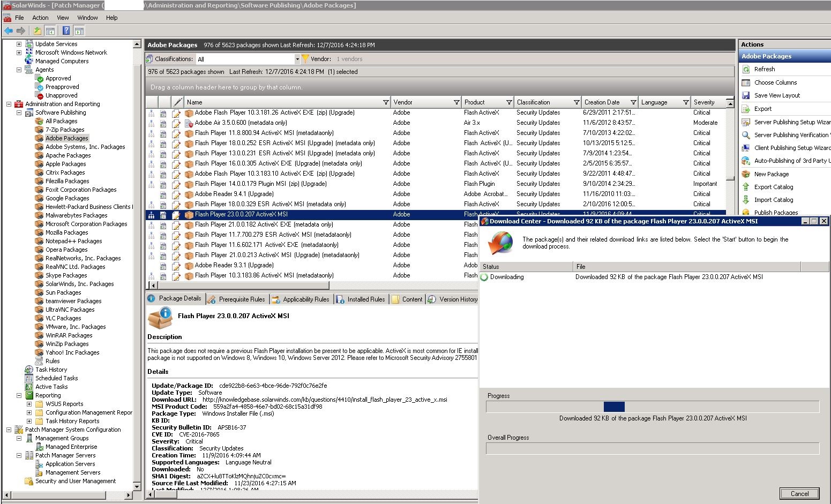Click the Export icon in Actions pane
Screen dimensions: 831x504
click(x=746, y=109)
